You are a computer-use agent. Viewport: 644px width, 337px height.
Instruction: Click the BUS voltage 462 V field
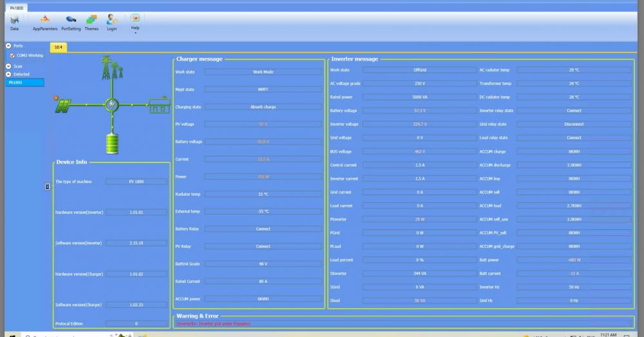(419, 151)
